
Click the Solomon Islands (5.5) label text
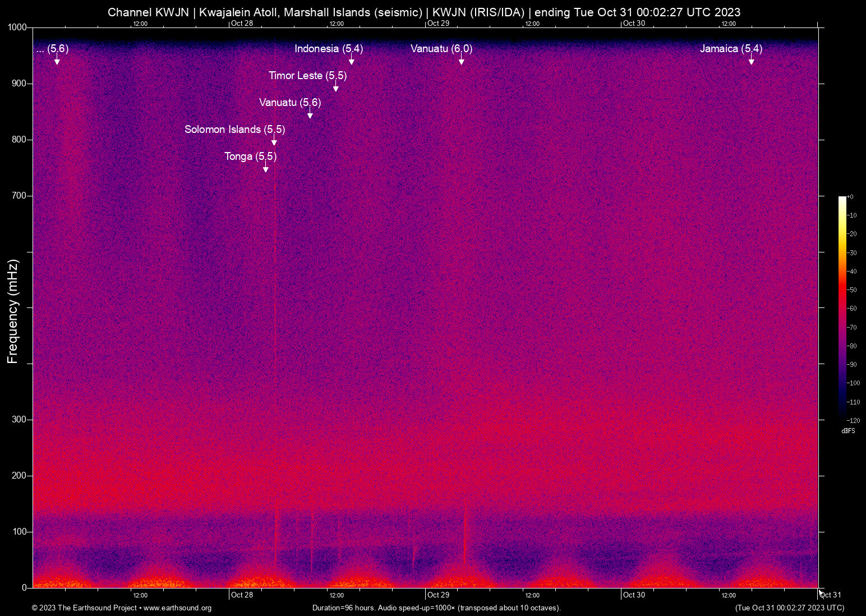pos(234,130)
